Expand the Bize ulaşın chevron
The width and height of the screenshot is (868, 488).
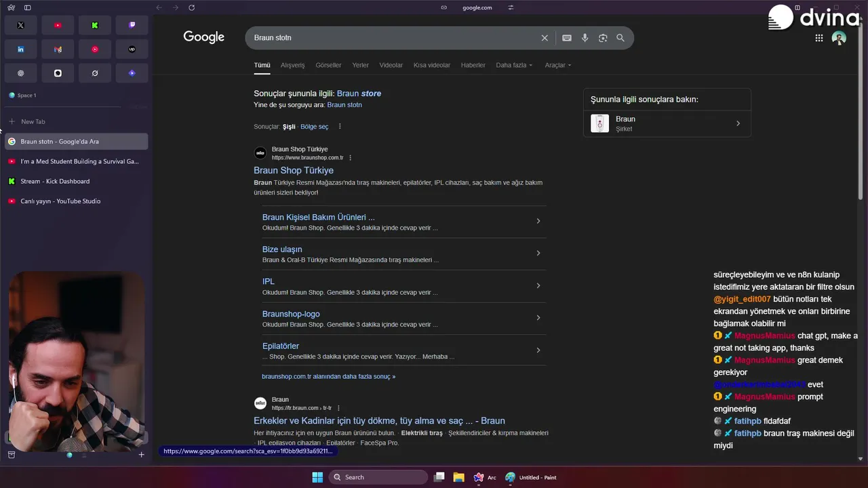coord(538,253)
